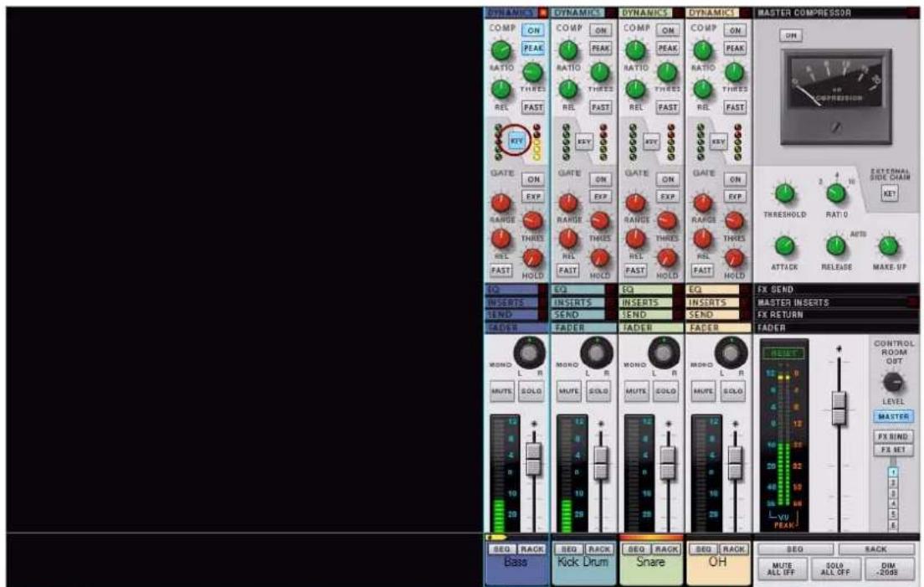Click the Snare channel pan knob

click(664, 353)
